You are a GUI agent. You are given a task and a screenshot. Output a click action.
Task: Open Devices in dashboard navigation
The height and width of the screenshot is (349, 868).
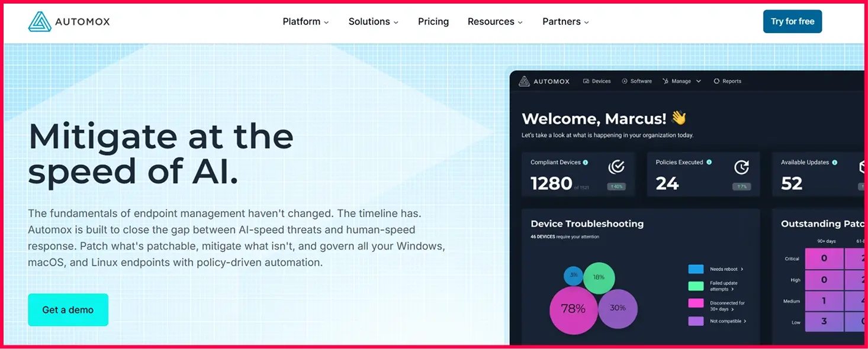tap(597, 81)
